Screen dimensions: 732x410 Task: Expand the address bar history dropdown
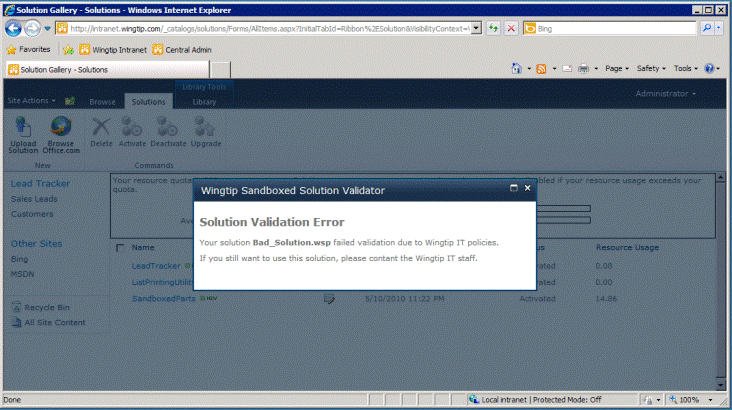coord(476,28)
